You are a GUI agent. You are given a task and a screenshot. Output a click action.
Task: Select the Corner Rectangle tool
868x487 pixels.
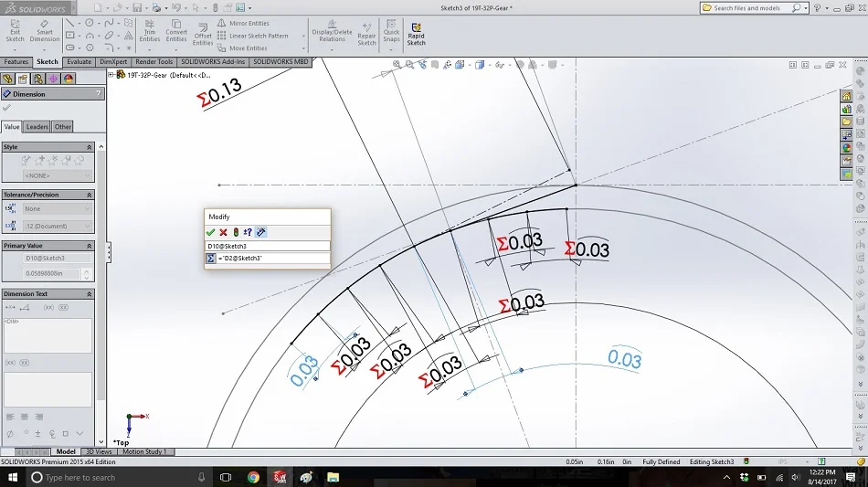point(69,36)
